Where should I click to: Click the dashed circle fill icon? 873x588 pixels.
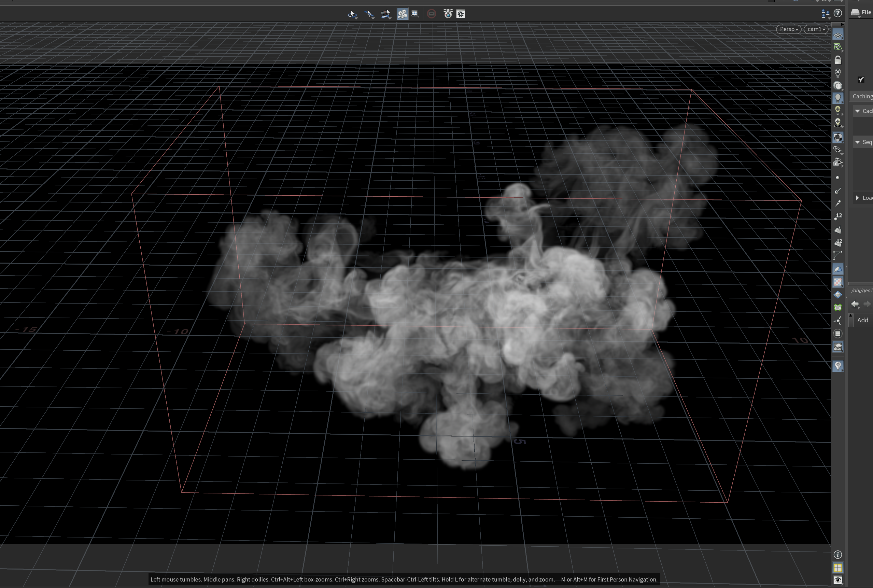pyautogui.click(x=838, y=334)
